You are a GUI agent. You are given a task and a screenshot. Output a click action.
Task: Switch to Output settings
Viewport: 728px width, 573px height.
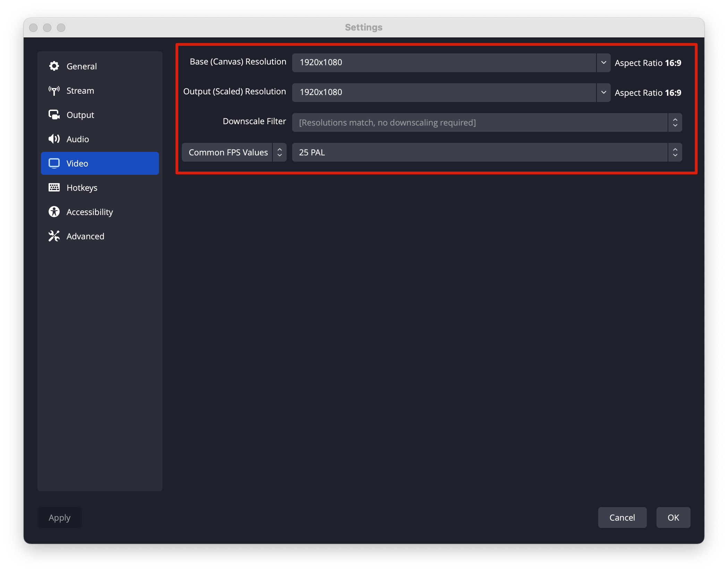[x=100, y=115]
